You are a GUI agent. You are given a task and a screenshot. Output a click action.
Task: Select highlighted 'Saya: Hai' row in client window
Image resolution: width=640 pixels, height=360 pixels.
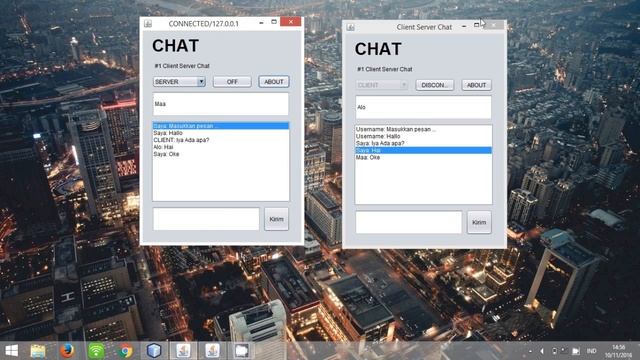423,150
